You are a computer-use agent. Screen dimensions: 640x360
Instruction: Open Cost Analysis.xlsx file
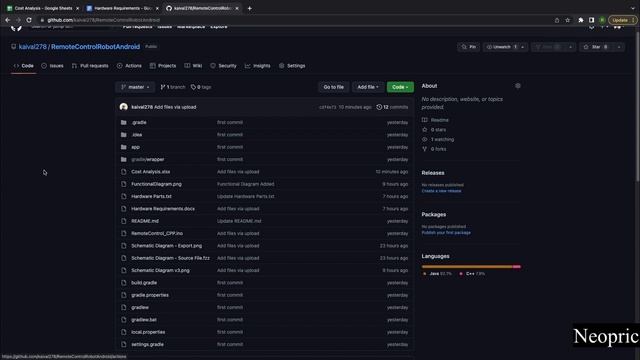[x=151, y=172]
